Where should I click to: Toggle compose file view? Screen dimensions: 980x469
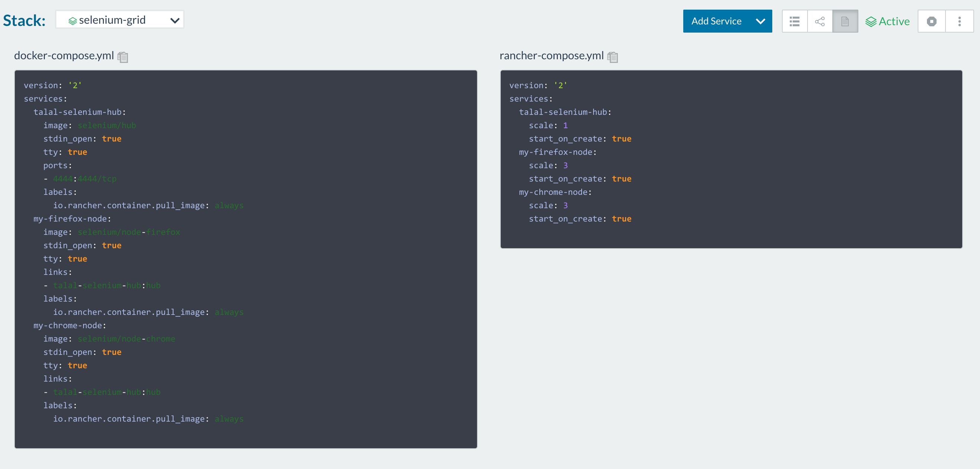click(845, 21)
